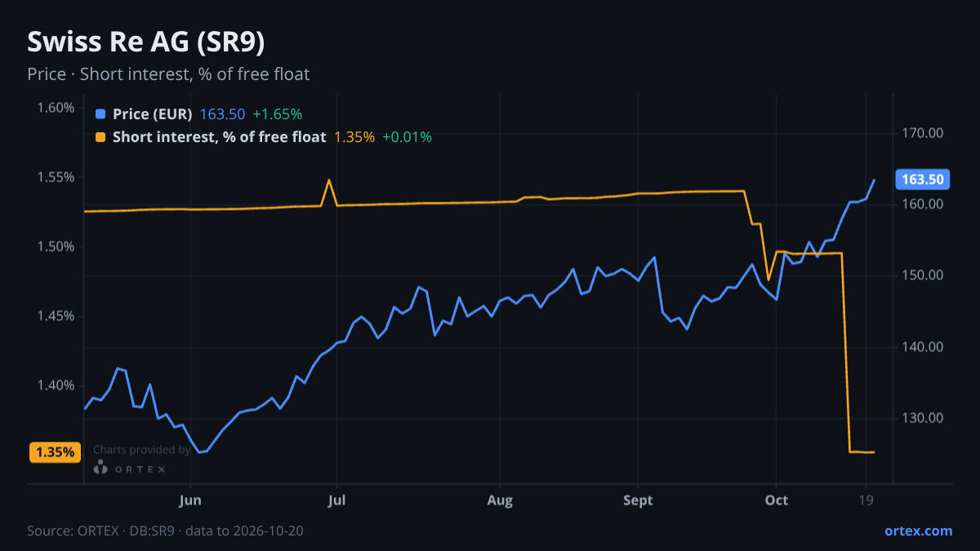Viewport: 980px width, 551px height.
Task: Click the Short interest, % of free float legend label
Action: coord(219,137)
